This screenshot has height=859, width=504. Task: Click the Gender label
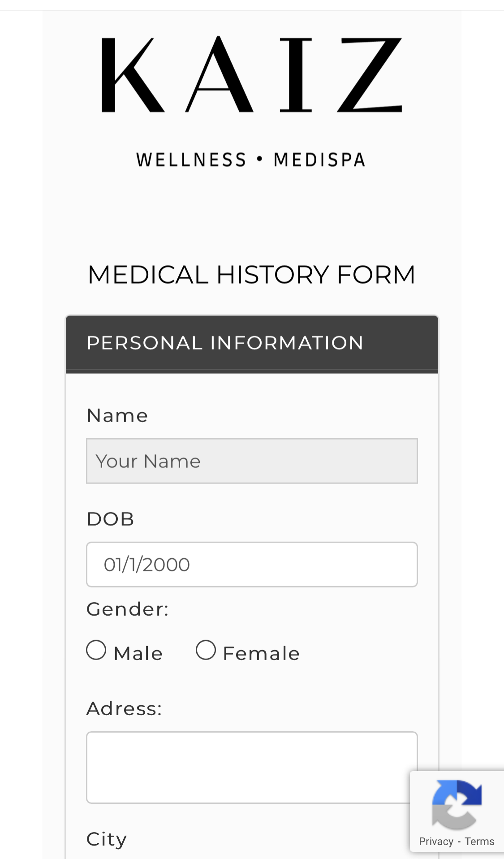pos(128,609)
